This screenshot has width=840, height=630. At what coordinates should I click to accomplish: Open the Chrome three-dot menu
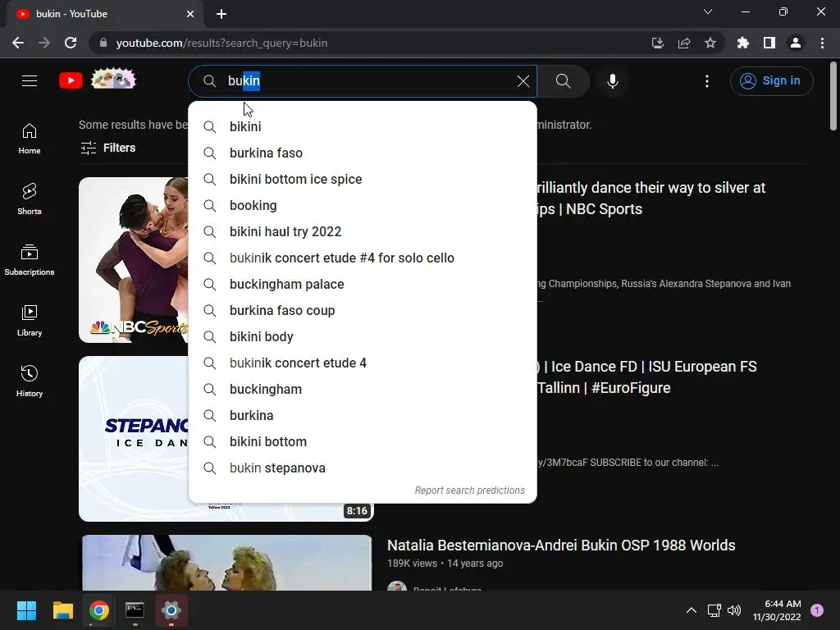click(822, 43)
